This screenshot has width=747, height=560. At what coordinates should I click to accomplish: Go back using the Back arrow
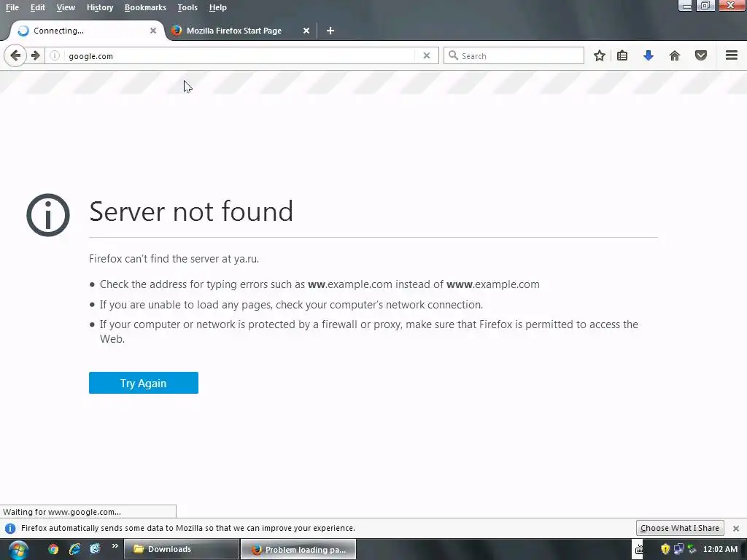point(15,55)
